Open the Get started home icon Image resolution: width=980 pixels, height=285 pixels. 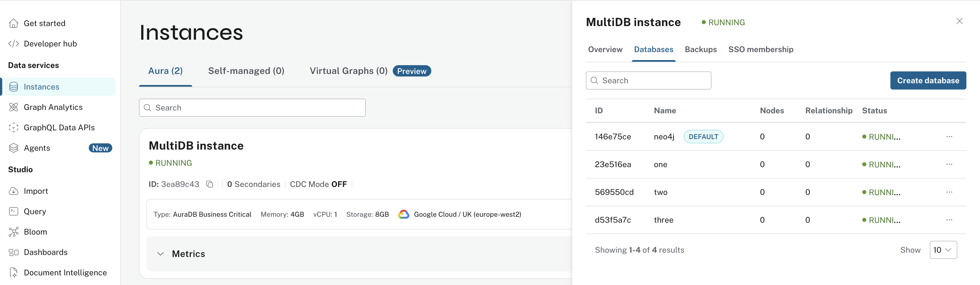[x=14, y=23]
